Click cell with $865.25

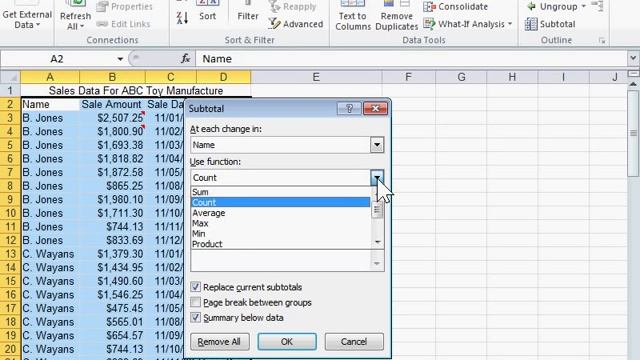(112, 186)
